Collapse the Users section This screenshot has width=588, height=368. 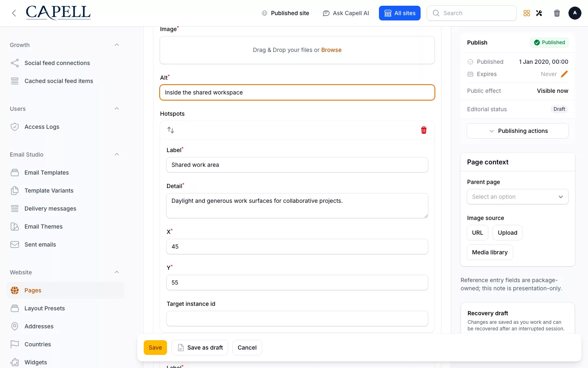click(x=117, y=109)
